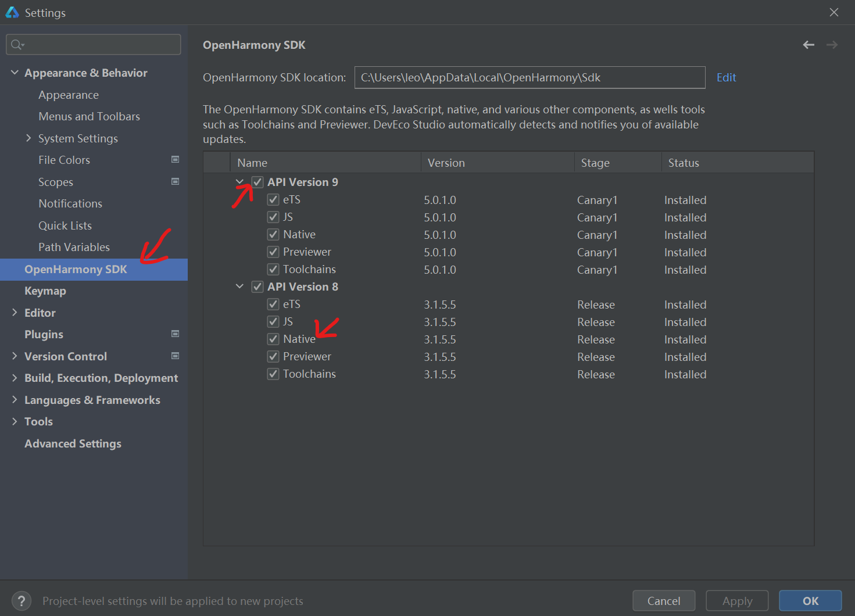855x616 pixels.
Task: Collapse the Appearance & Behavior section
Action: click(15, 73)
